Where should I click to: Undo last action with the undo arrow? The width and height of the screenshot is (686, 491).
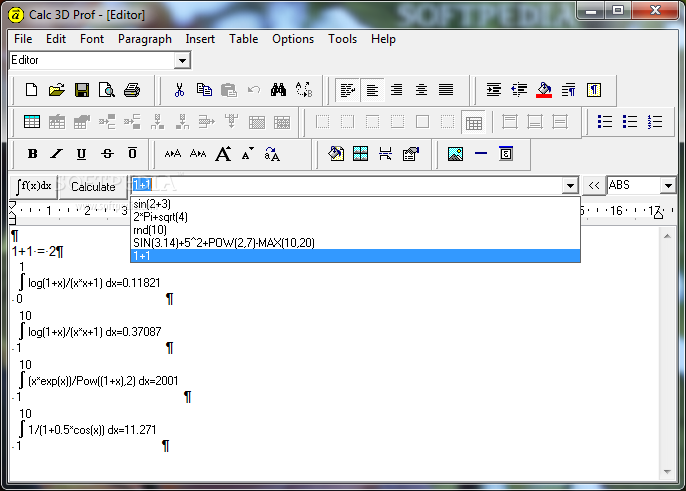click(x=253, y=90)
